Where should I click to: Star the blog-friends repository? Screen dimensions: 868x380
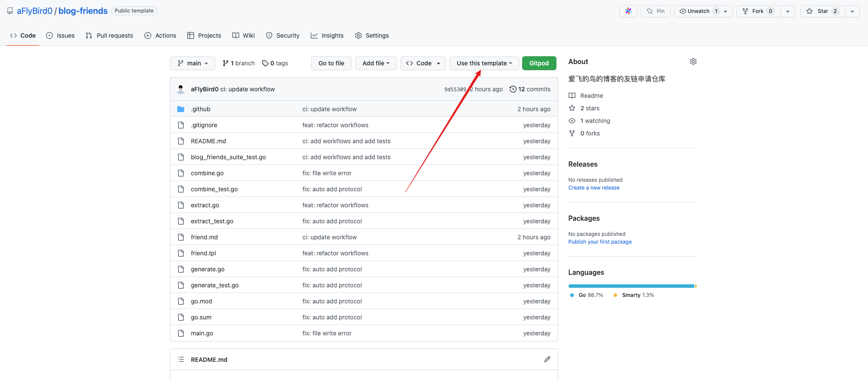click(822, 11)
